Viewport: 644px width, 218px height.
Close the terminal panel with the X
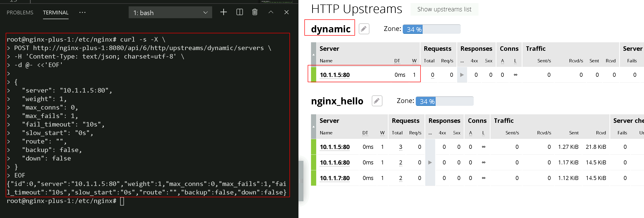tap(286, 12)
